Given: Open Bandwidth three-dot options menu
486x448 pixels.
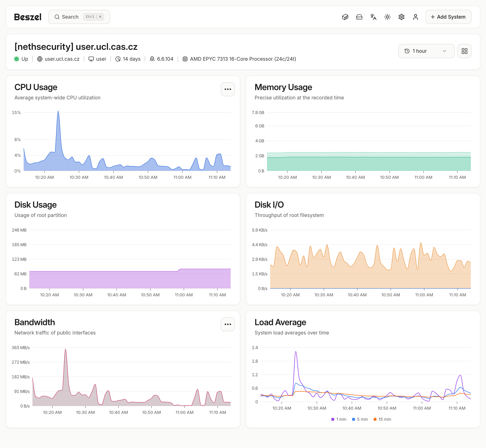Looking at the screenshot, I should pyautogui.click(x=228, y=324).
